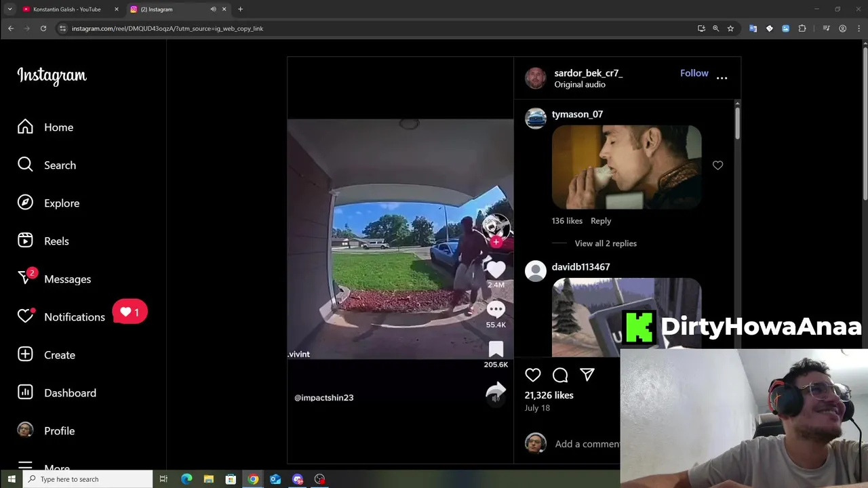
Task: Open Original audio link
Action: (580, 85)
